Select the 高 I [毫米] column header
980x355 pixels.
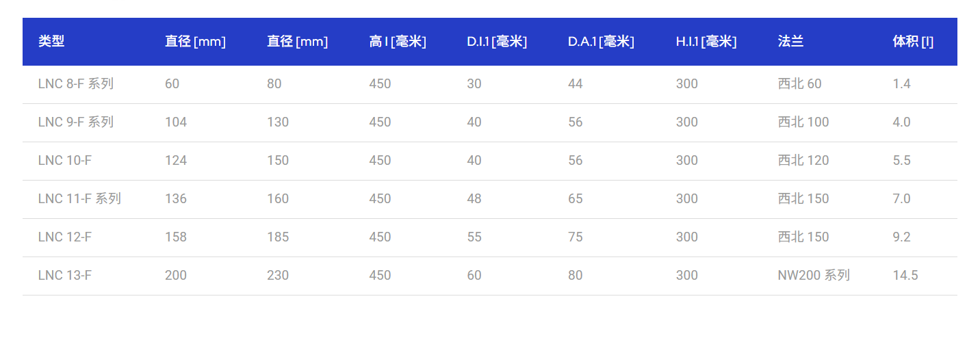[398, 42]
